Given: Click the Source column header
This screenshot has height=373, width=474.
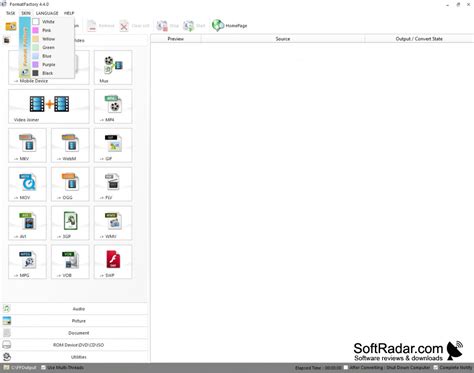Looking at the screenshot, I should pyautogui.click(x=283, y=39).
